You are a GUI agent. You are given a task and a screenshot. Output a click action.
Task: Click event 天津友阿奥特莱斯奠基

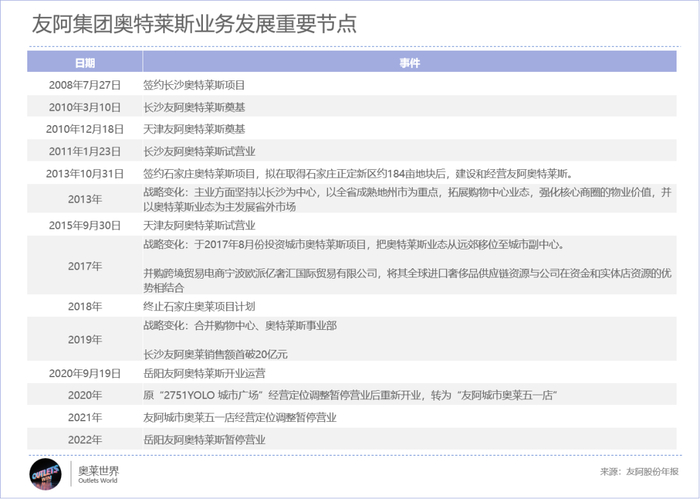coord(194,129)
